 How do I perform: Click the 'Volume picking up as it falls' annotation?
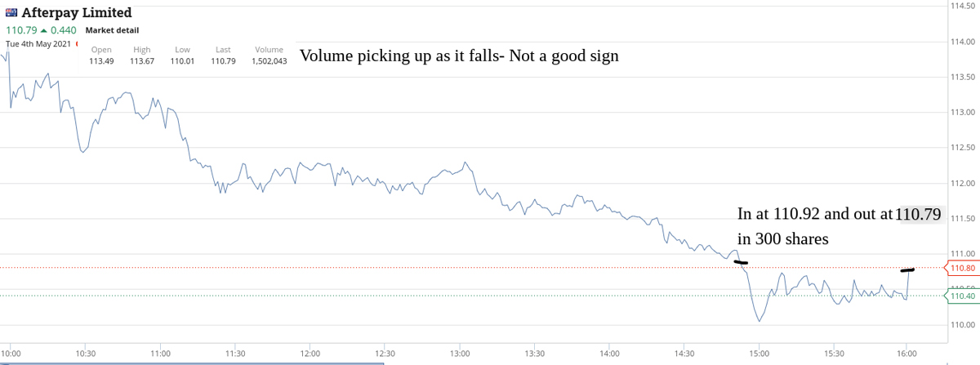(459, 56)
